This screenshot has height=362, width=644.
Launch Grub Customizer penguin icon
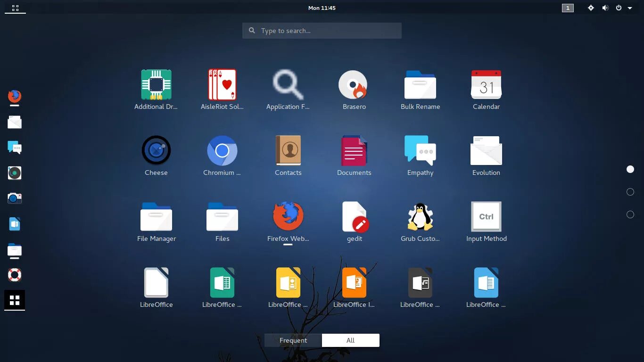pyautogui.click(x=420, y=217)
